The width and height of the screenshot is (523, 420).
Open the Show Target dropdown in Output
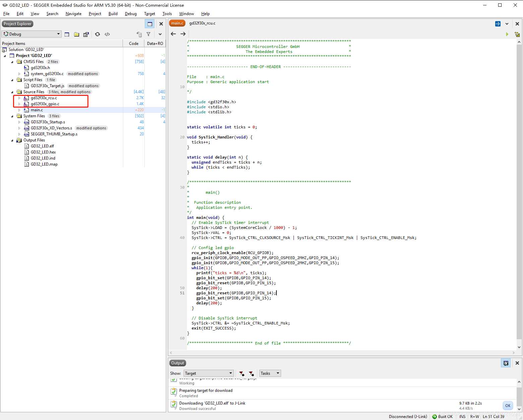[x=208, y=373]
